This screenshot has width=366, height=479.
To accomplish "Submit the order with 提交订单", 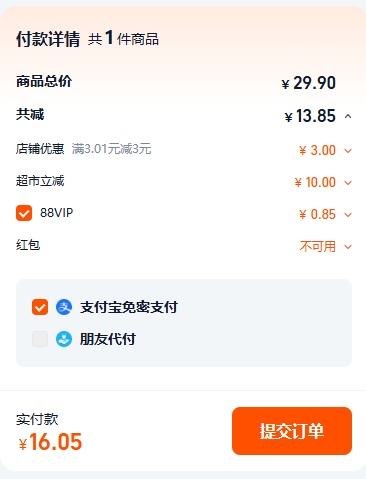I will 292,431.
